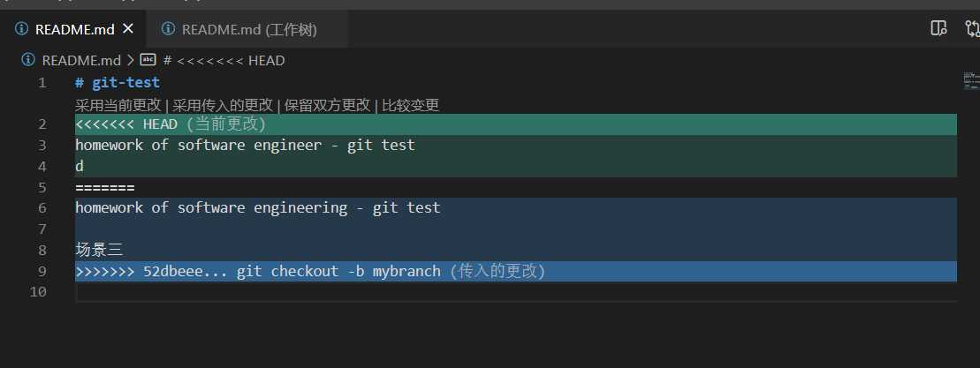Close the README.md tab

point(128,29)
